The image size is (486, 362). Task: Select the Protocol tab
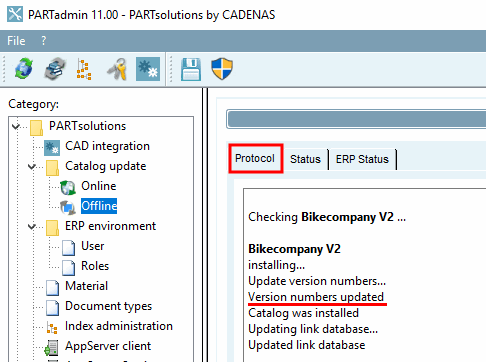click(255, 158)
